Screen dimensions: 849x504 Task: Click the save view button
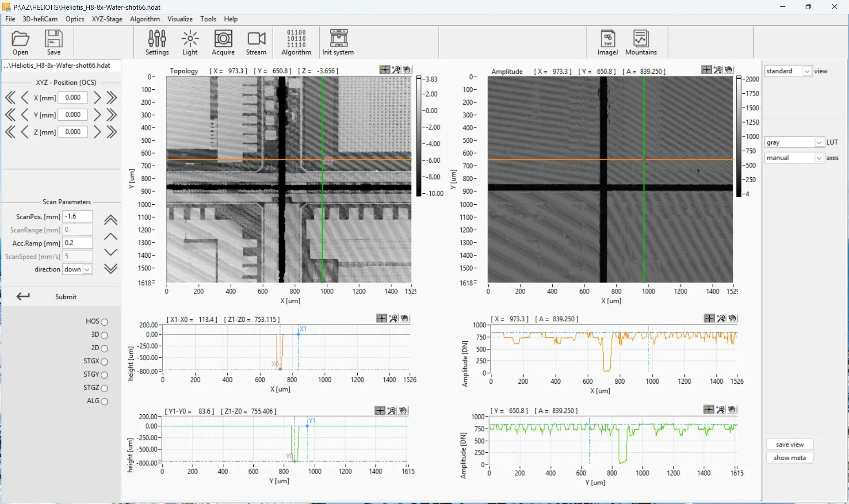click(789, 444)
